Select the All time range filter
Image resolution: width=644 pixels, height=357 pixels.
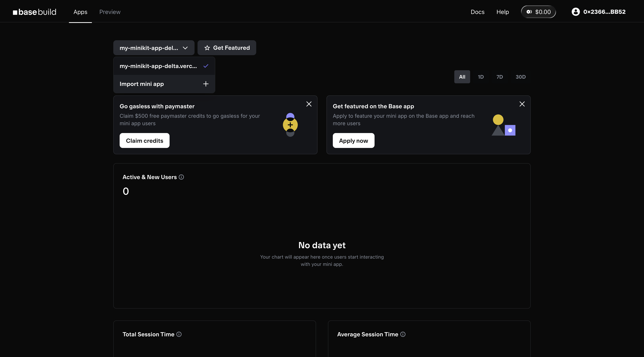[x=462, y=77]
